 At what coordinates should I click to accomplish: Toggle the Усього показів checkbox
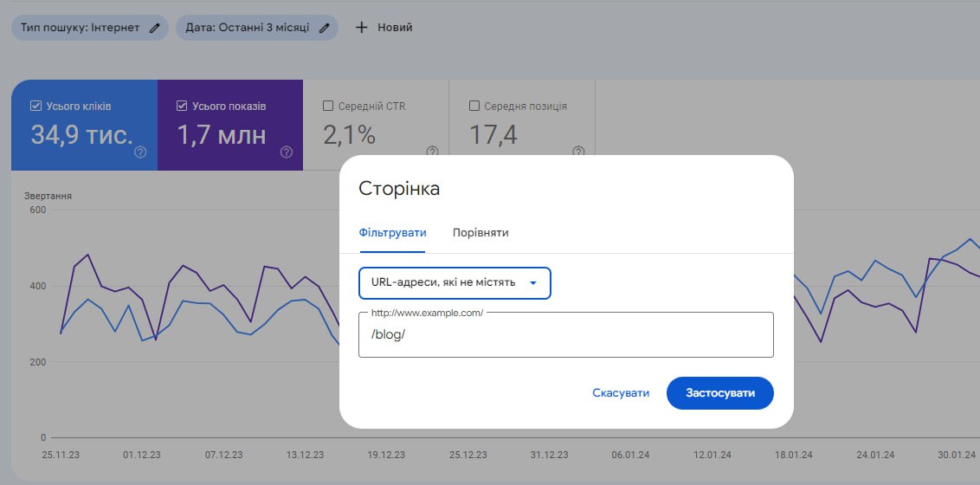point(182,107)
